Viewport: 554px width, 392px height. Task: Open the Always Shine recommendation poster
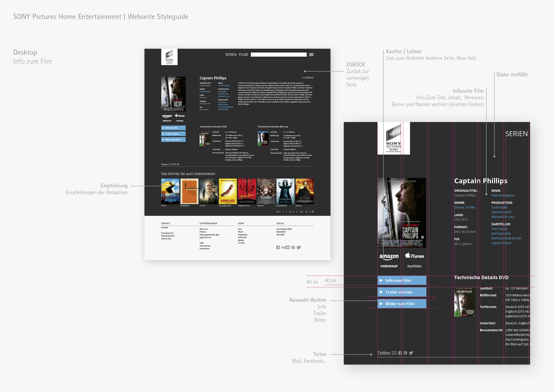pyautogui.click(x=247, y=191)
